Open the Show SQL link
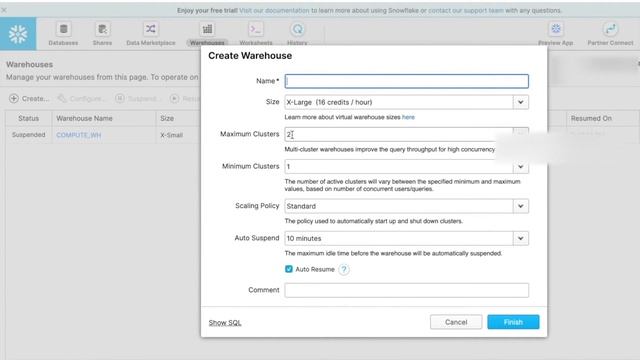The width and height of the screenshot is (640, 360). [x=225, y=322]
